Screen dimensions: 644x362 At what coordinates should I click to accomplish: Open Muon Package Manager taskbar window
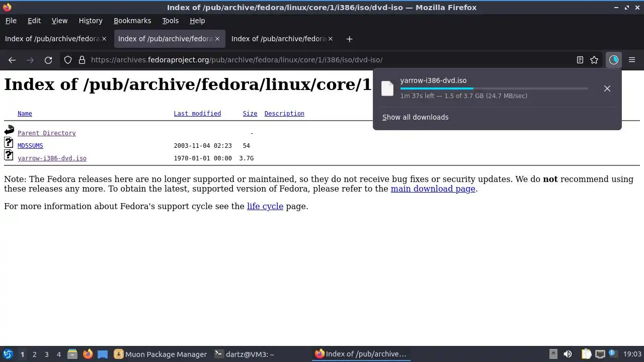click(x=160, y=354)
